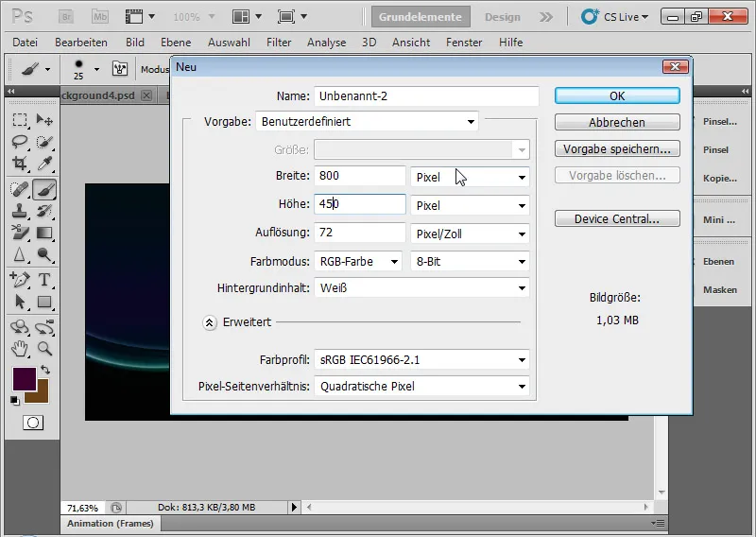Image resolution: width=756 pixels, height=537 pixels.
Task: Open the Ansicht menu
Action: click(x=411, y=43)
